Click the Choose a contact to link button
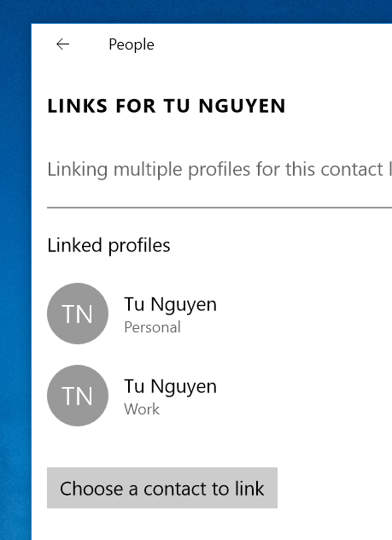 [162, 488]
